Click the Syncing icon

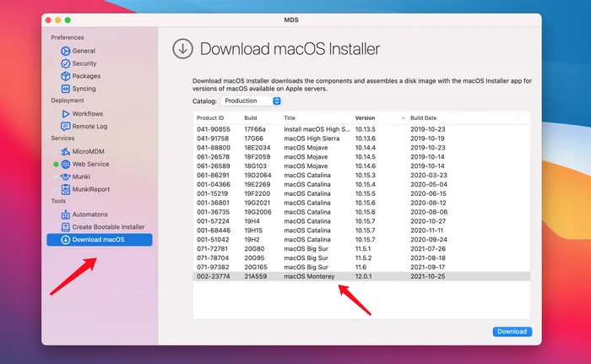coord(66,89)
